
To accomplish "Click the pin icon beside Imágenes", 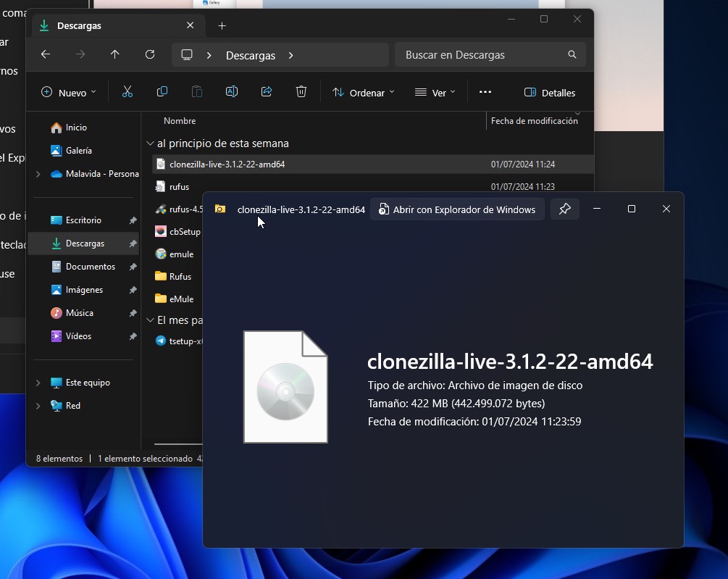I will 133,290.
